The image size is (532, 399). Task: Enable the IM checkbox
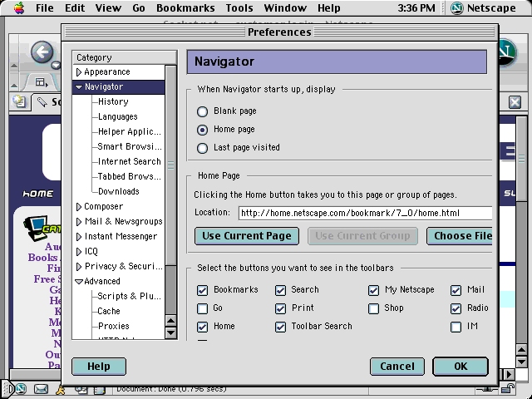click(x=456, y=327)
